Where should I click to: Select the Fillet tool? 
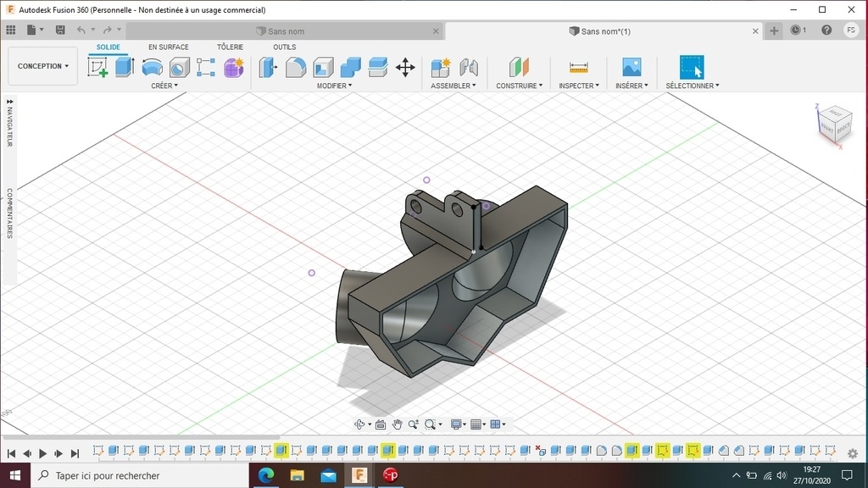tap(296, 68)
